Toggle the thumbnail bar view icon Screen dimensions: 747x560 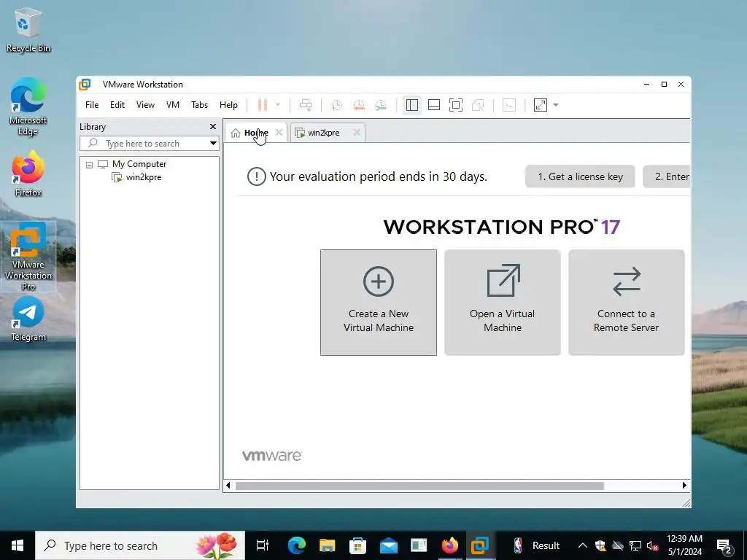click(x=434, y=105)
